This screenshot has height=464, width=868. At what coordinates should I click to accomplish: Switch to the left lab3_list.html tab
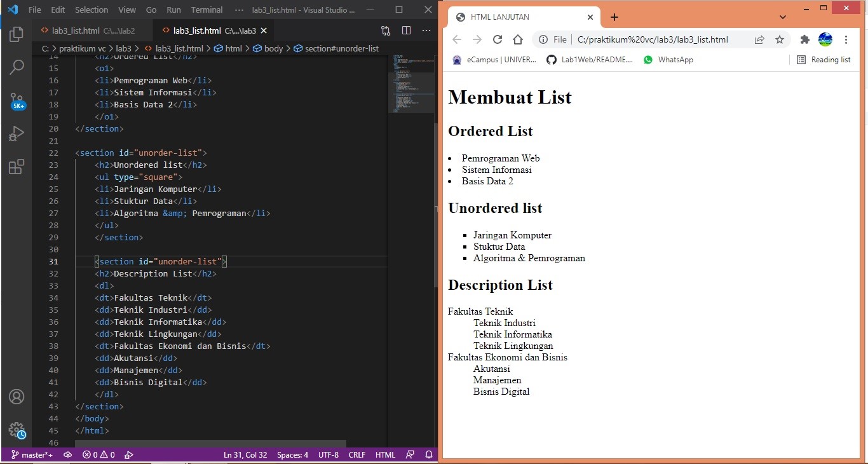coord(89,30)
